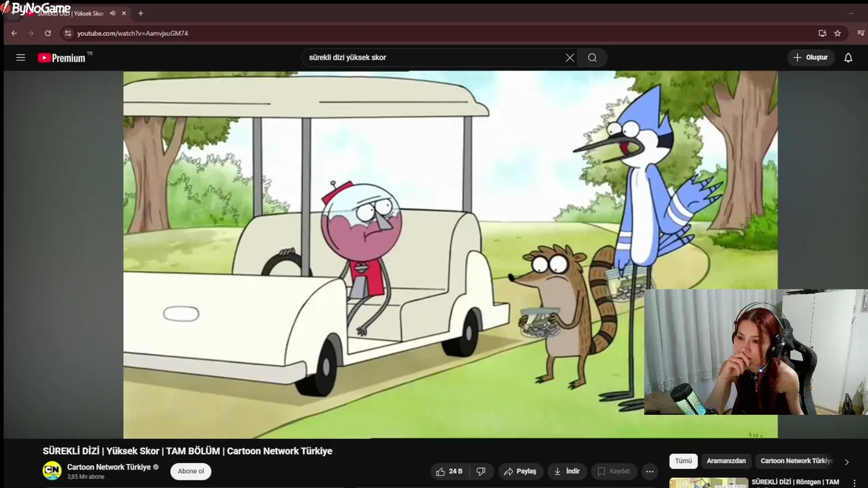
Task: Open more actions three-dot menu under video
Action: pos(650,471)
